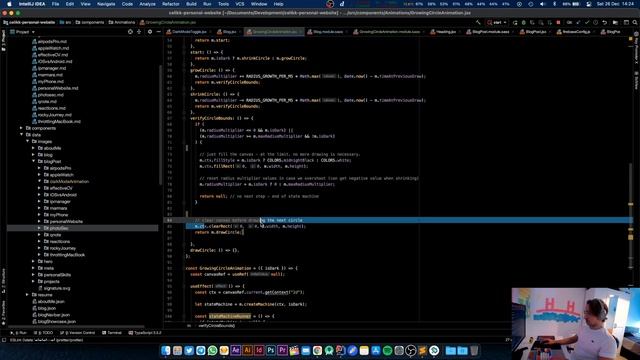This screenshot has height=360, width=640.
Task: Open the start run configuration dropdown
Action: 497,22
